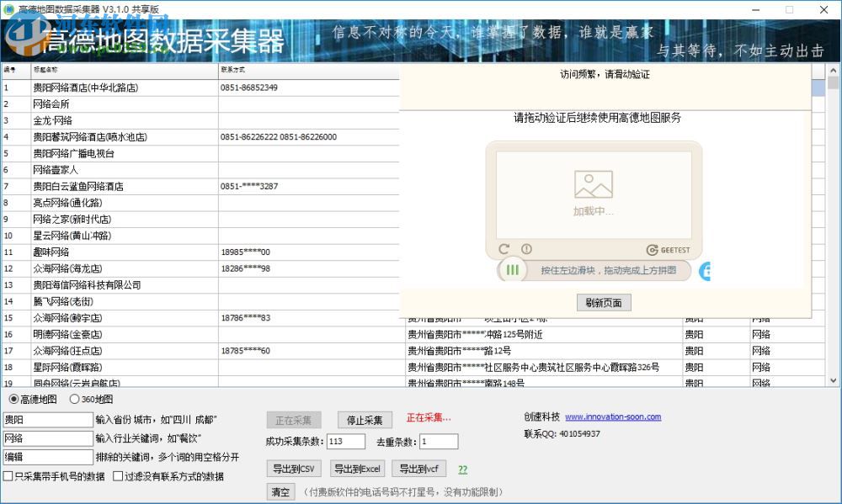842x504 pixels.
Task: Export contacts with the 导出到vcf button
Action: pyautogui.click(x=418, y=469)
